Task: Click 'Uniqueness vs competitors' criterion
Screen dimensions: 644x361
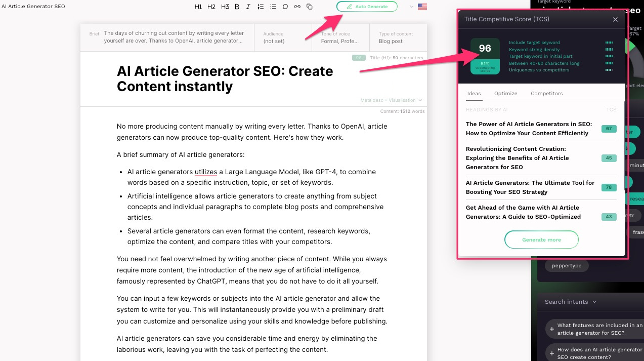Action: [539, 70]
